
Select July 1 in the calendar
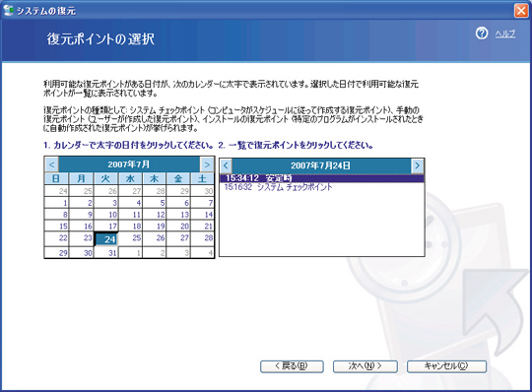[x=57, y=203]
